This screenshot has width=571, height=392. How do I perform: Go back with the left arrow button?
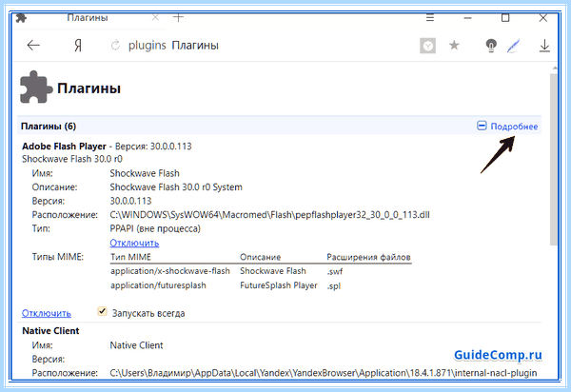point(33,45)
